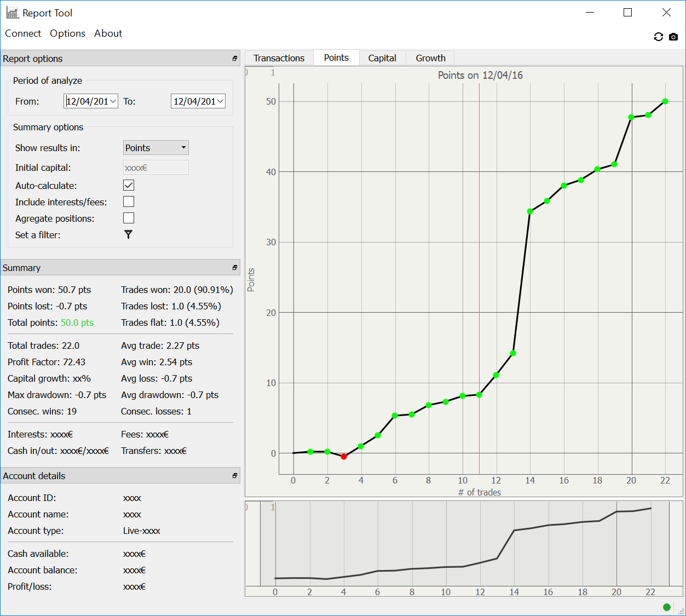This screenshot has width=686, height=616.
Task: Click the Initial capital input field
Action: 156,168
